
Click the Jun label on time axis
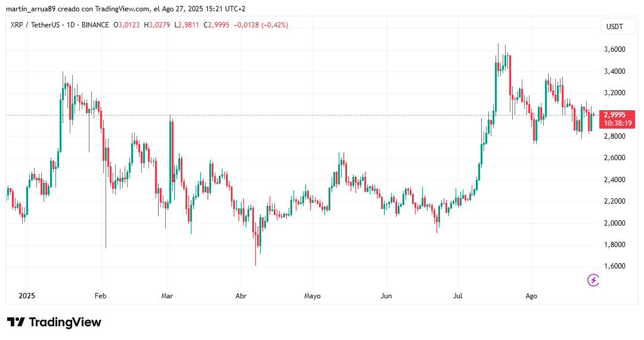(386, 296)
